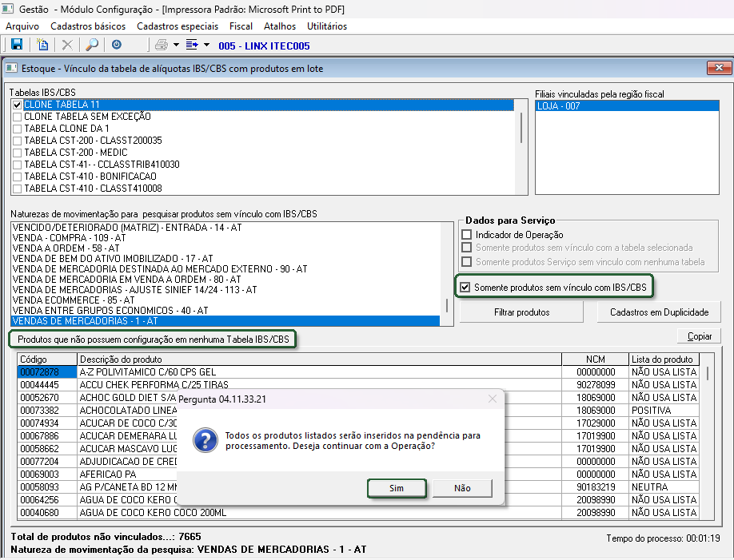Click Filtrar produtos button
Image resolution: width=734 pixels, height=560 pixels.
point(521,312)
